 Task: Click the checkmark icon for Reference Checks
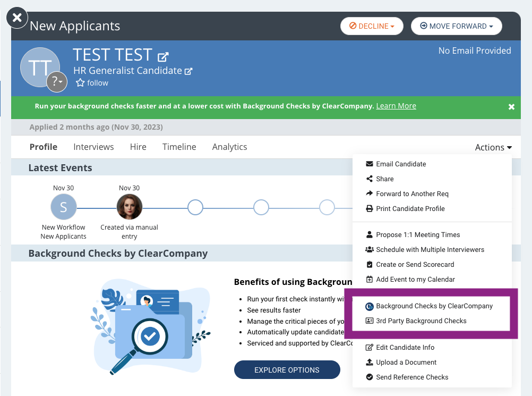pos(370,377)
